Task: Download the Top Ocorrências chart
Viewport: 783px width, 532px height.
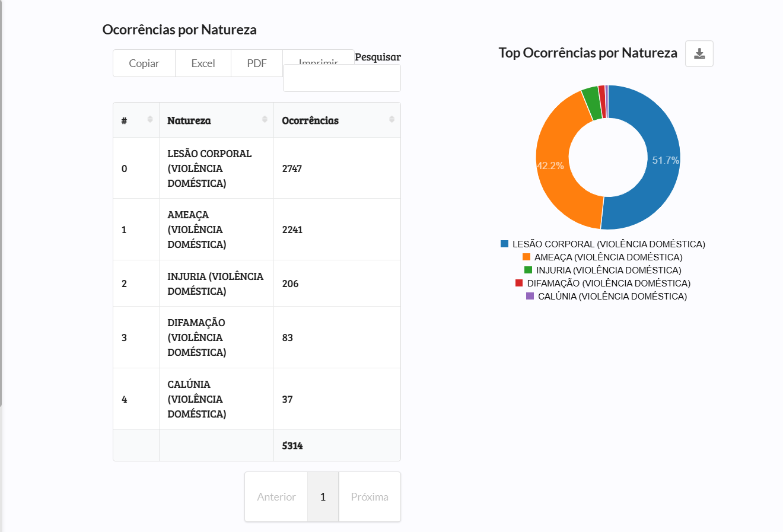Action: (699, 54)
